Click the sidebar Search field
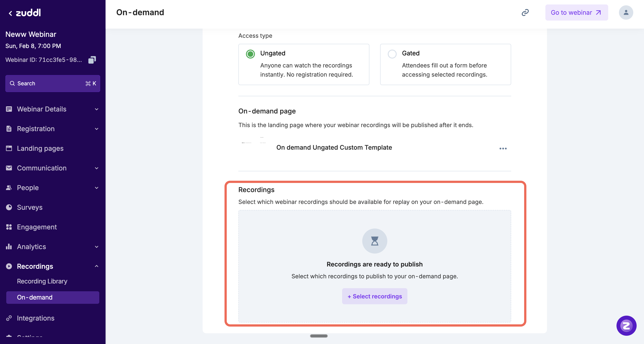Image resolution: width=644 pixels, height=344 pixels. point(53,84)
